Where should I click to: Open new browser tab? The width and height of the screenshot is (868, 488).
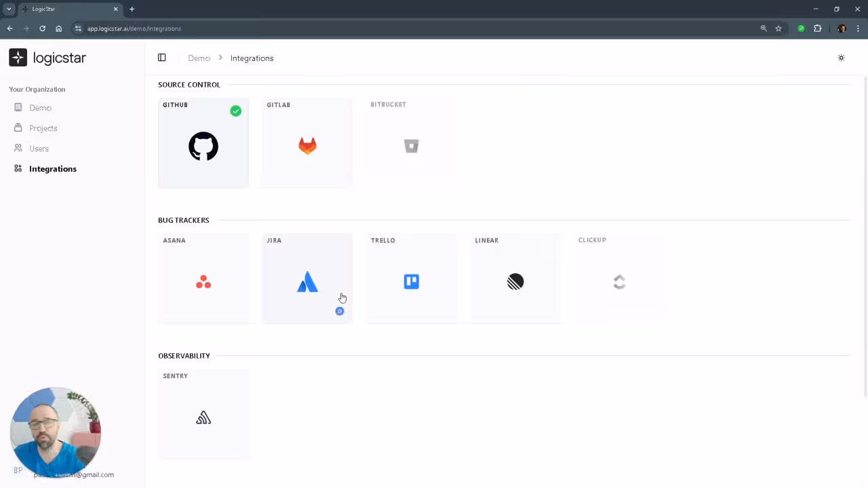(132, 9)
